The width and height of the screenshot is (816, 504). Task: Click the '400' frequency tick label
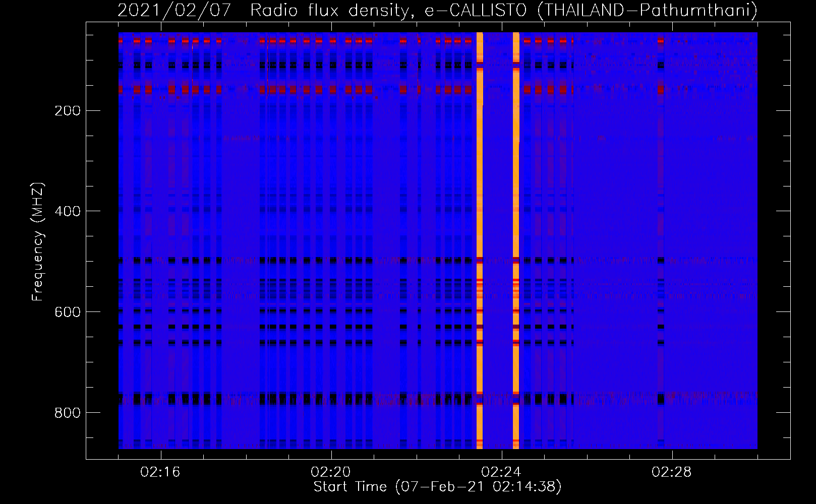[x=67, y=212]
